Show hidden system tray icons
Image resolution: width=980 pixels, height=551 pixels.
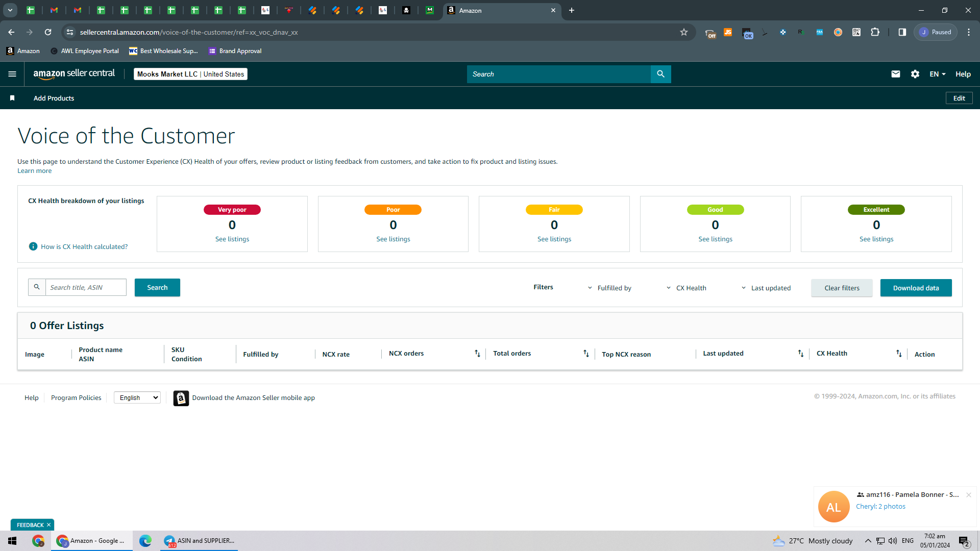pos(868,541)
